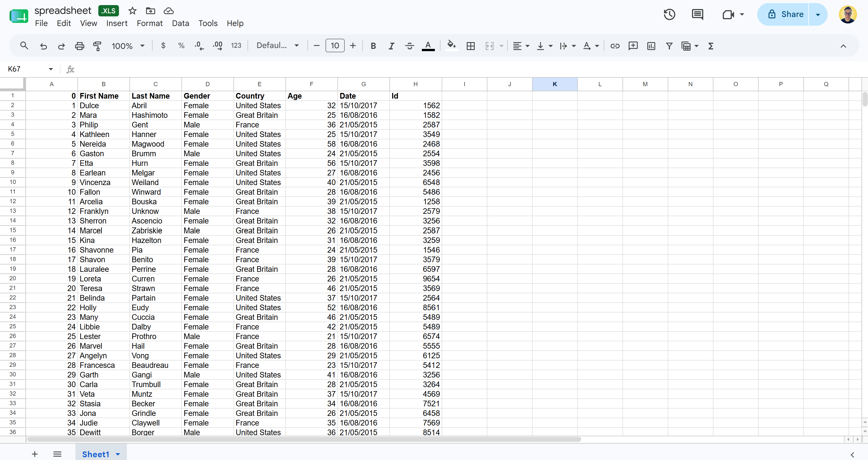Open all comments panel
Viewport: 868px width, 460px height.
[697, 14]
